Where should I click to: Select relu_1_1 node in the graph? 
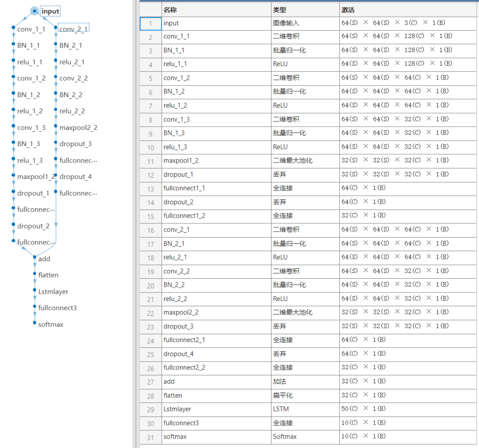30,62
